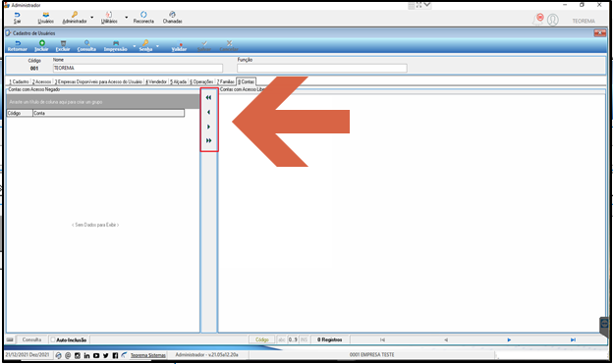The image size is (613, 364).
Task: Open the Twitter icon in status bar
Action: (105, 355)
